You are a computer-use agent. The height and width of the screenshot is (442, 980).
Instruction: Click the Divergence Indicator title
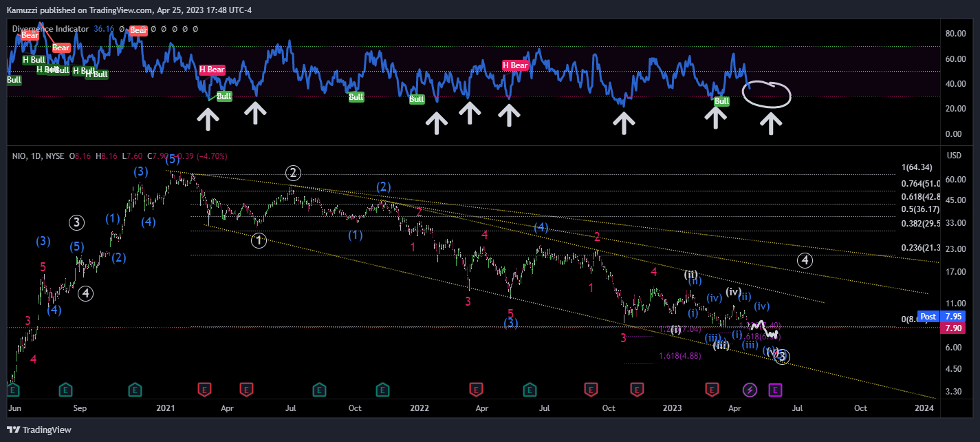[x=50, y=29]
